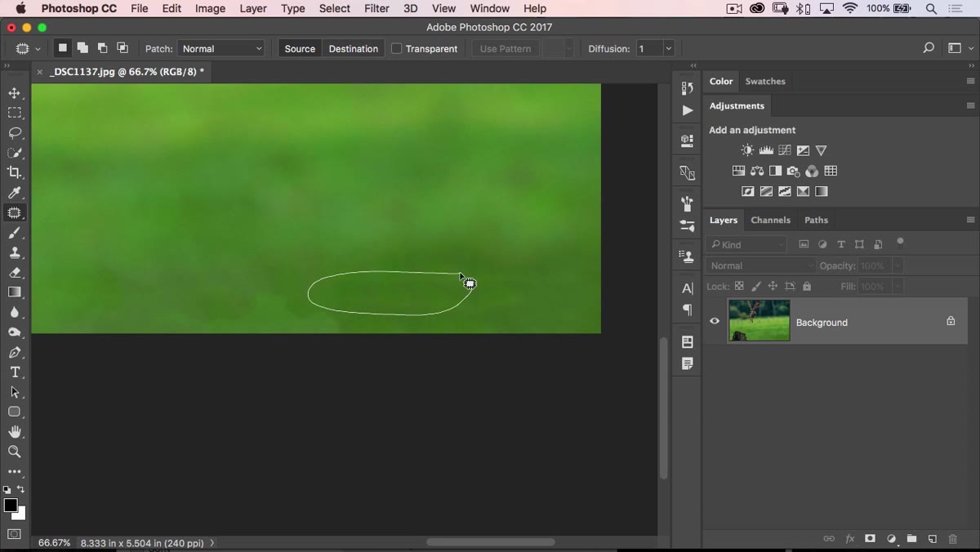Click the foreground color swatch
The image size is (980, 552).
point(11,505)
